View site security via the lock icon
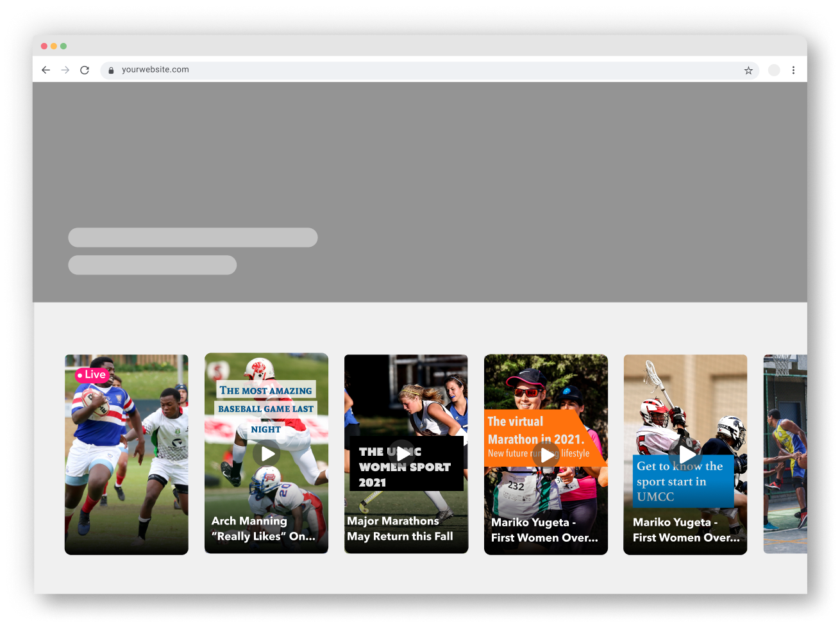 click(x=110, y=70)
